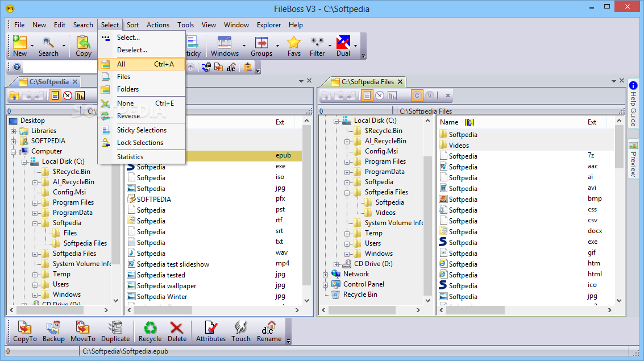Click the bar chart icon in left pane toolbar
Viewport: 644px width, 361px height.
(80, 96)
